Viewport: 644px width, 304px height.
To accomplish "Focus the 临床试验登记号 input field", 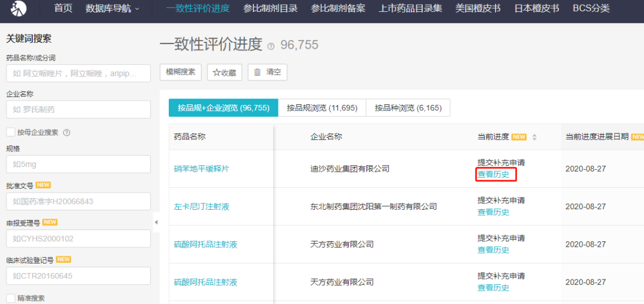I will 79,276.
